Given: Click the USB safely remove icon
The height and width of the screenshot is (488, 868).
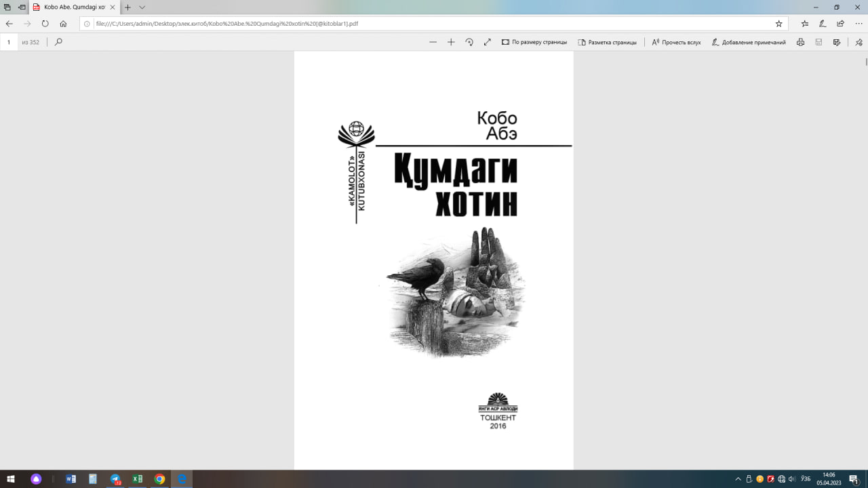Looking at the screenshot, I should pos(749,479).
